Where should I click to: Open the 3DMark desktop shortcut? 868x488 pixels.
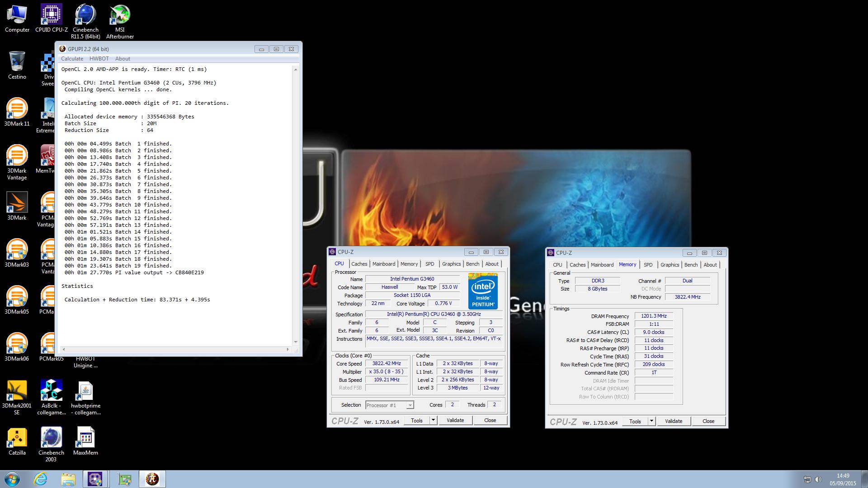pos(17,206)
